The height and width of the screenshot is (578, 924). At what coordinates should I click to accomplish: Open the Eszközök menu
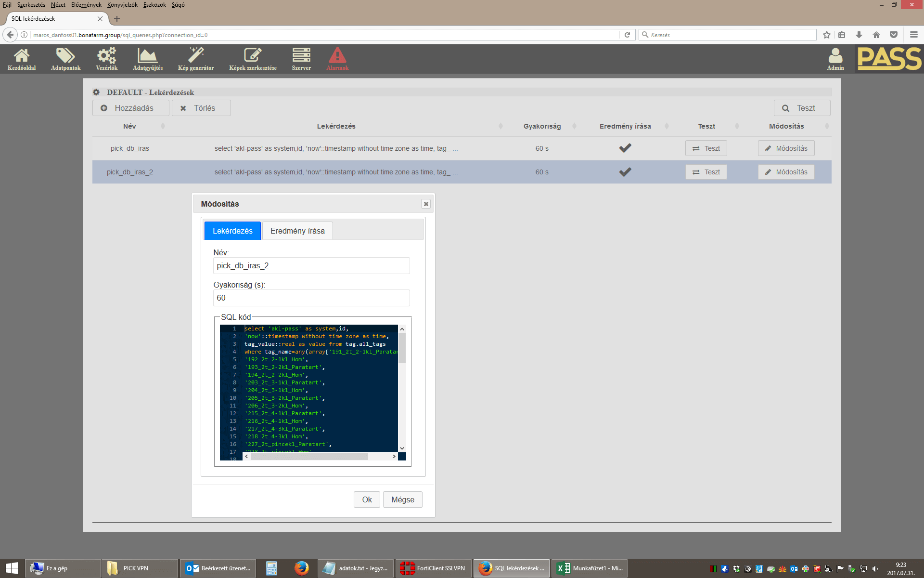154,5
